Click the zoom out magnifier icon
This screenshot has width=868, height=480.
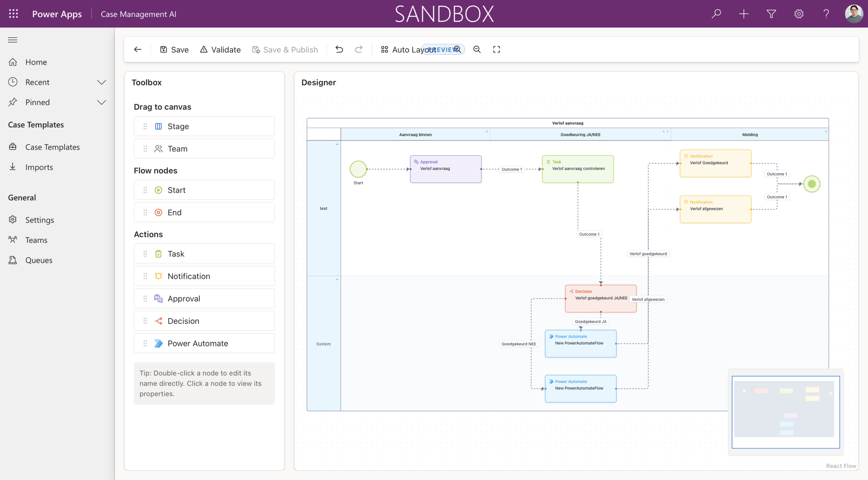477,50
